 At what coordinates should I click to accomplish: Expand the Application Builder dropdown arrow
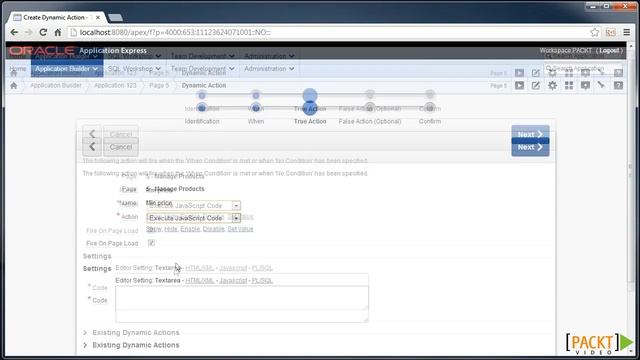(x=96, y=69)
